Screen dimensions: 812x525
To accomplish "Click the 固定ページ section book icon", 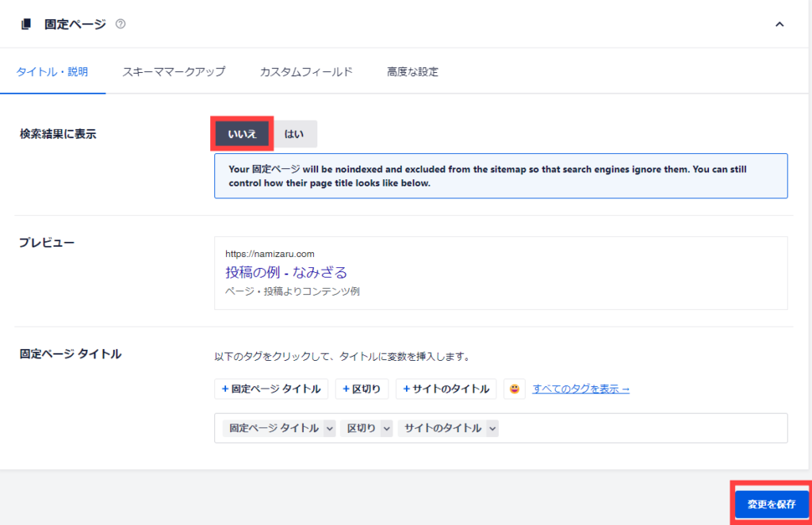I will pyautogui.click(x=26, y=24).
